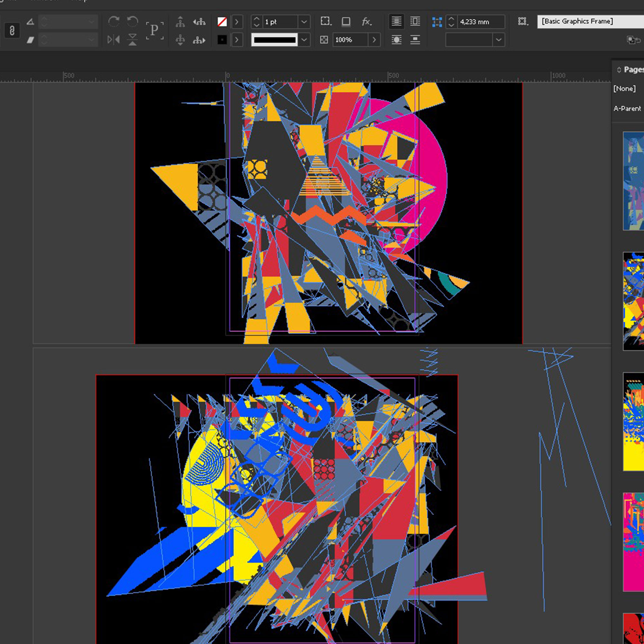Click the Select Container icon
The image size is (644, 644).
pos(180,22)
